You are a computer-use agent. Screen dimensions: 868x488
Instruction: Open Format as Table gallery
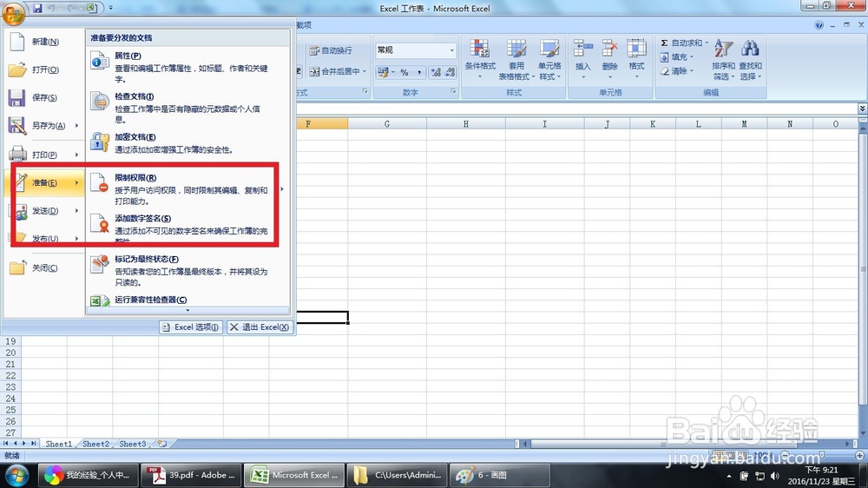pyautogui.click(x=516, y=59)
